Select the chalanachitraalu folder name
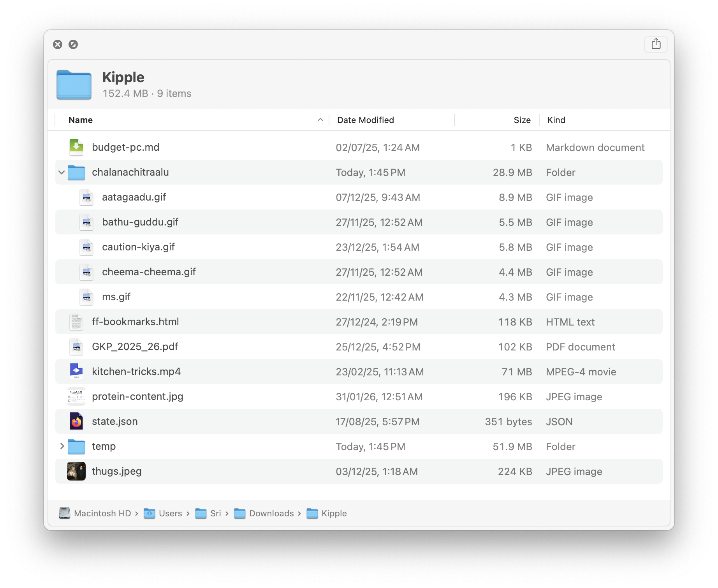This screenshot has width=718, height=588. (x=130, y=172)
